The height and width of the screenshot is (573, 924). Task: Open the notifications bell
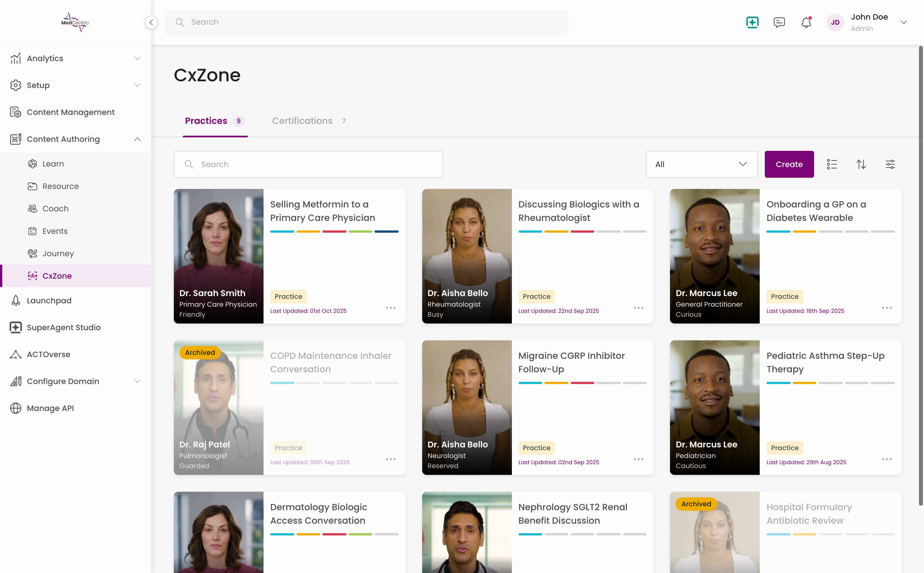[x=806, y=22]
